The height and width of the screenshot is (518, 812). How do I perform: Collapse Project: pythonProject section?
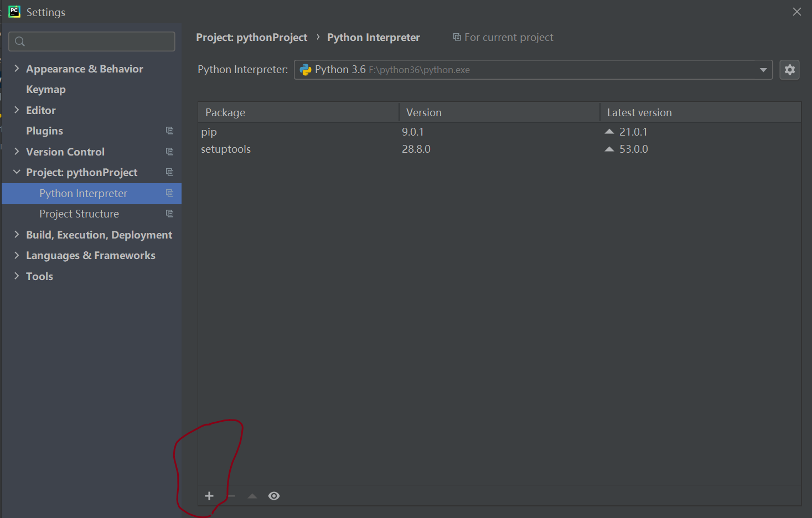17,172
